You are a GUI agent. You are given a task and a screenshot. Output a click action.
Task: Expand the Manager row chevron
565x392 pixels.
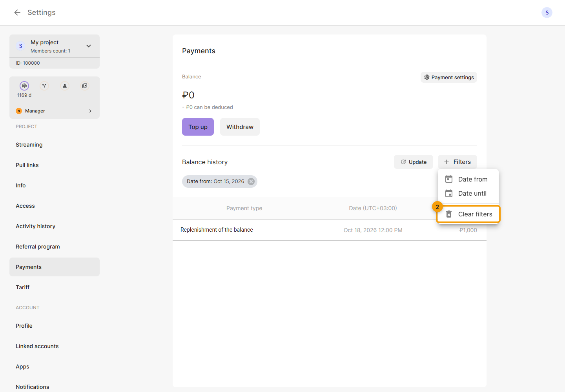(x=90, y=111)
